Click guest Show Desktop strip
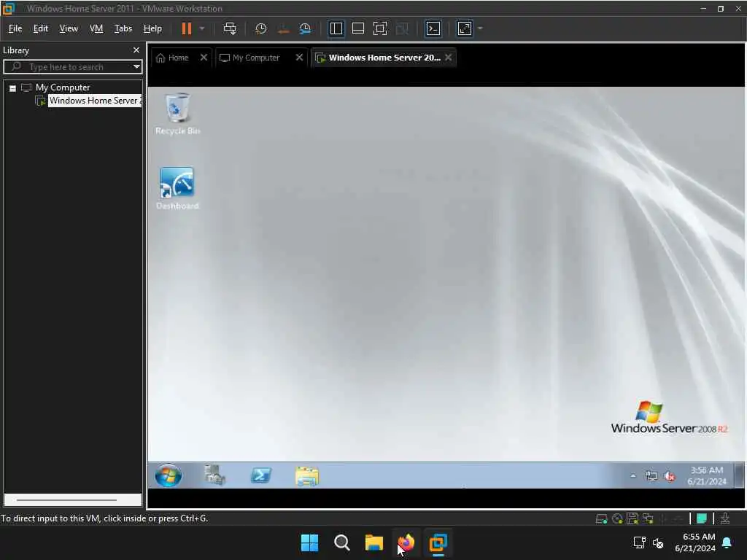This screenshot has height=560, width=747. 740,475
